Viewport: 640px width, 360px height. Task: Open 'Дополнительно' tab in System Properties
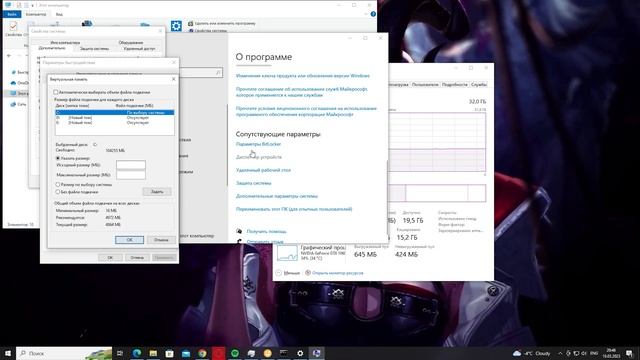(x=52, y=48)
